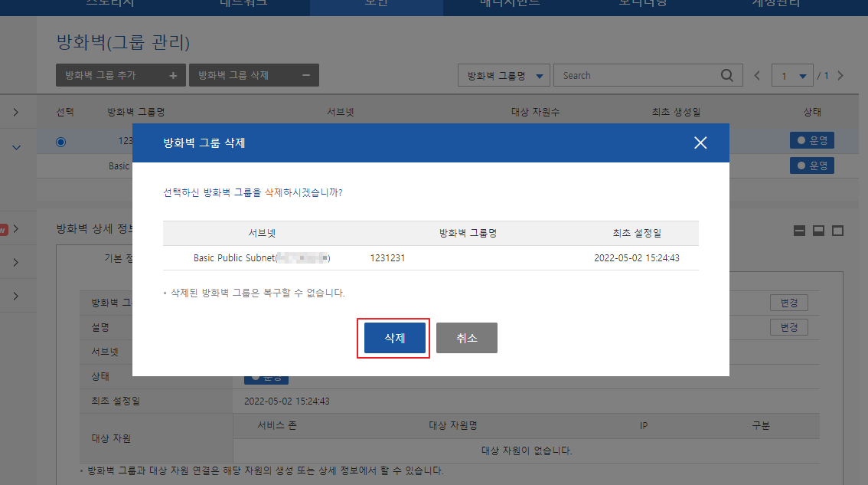Click the search magnifier icon
Viewport: 868px width, 485px height.
pos(726,75)
